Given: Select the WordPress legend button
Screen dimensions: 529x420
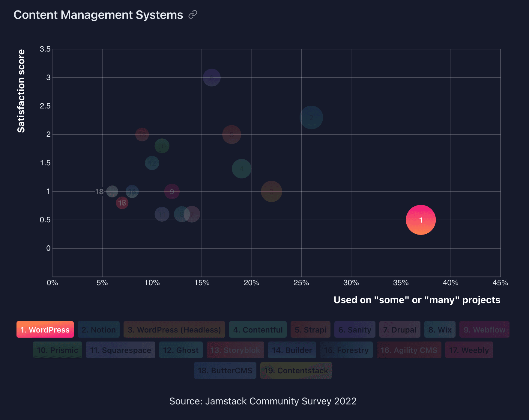Looking at the screenshot, I should [x=45, y=330].
